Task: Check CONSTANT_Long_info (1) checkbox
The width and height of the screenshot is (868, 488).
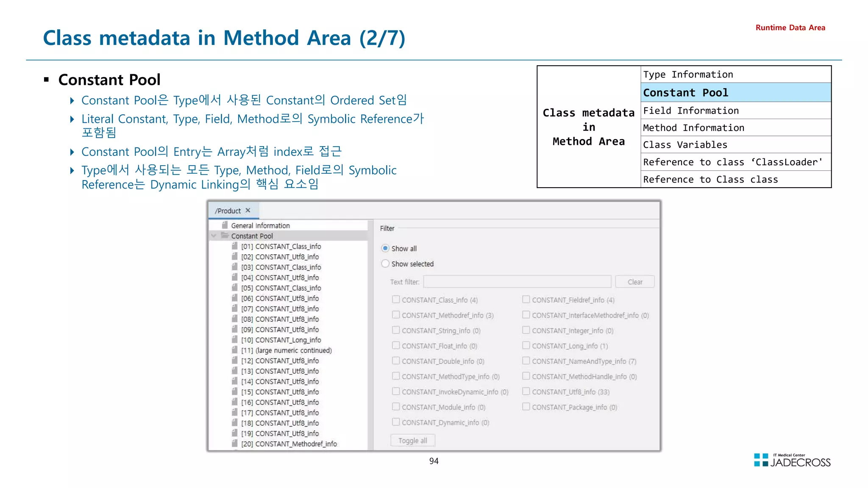Action: 526,345
